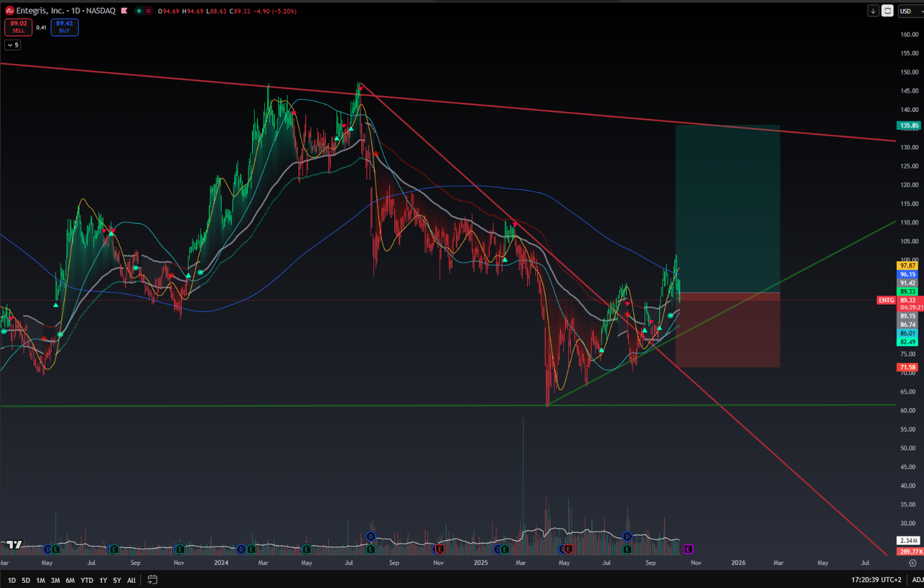This screenshot has width=924, height=588.
Task: Switch to the 1D range
Action: 12,580
